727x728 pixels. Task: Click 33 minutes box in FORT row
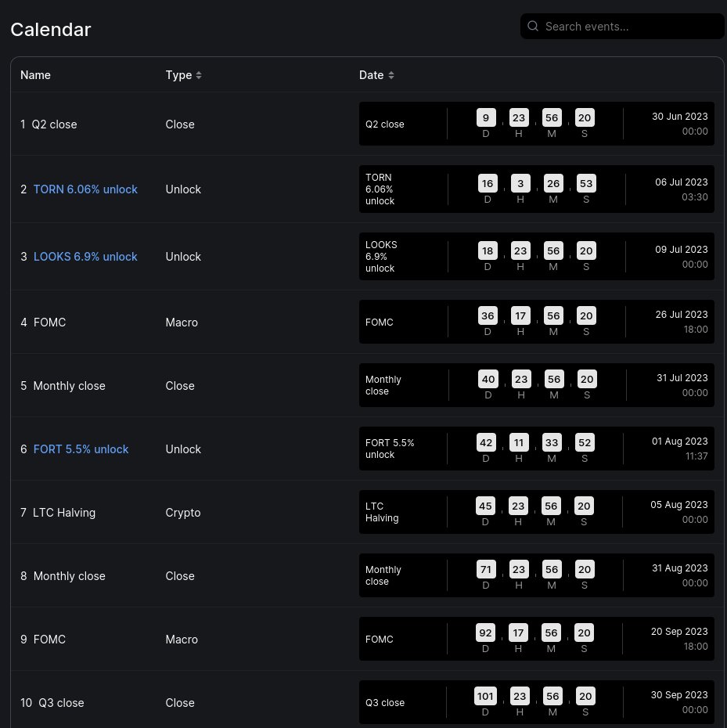click(552, 443)
